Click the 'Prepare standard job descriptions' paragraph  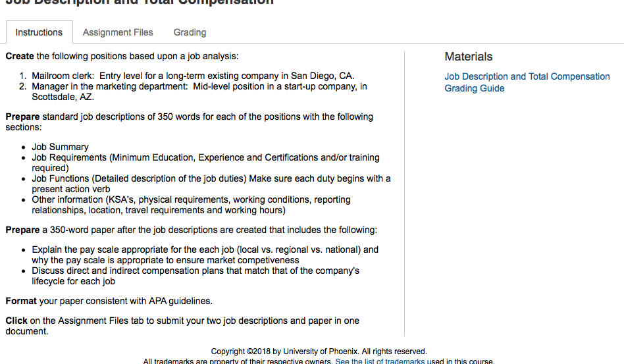190,122
